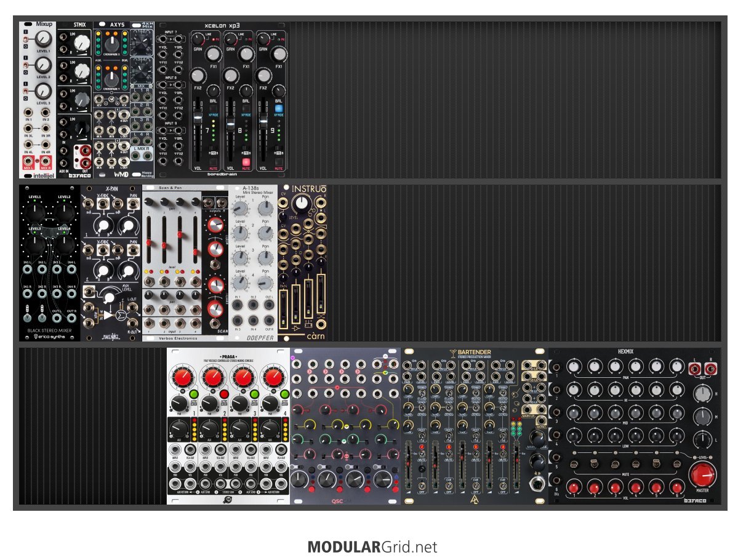
Task: Click the xcelon xp3 title text
Action: click(223, 26)
